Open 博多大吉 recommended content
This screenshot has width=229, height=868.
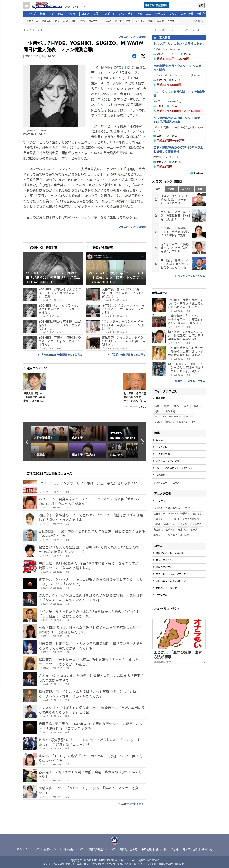click(x=34, y=388)
